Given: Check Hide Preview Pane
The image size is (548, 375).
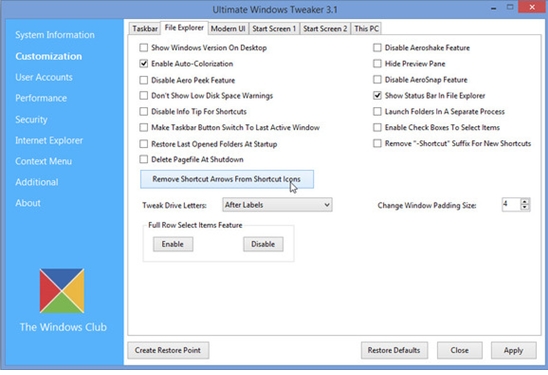Looking at the screenshot, I should [x=377, y=64].
